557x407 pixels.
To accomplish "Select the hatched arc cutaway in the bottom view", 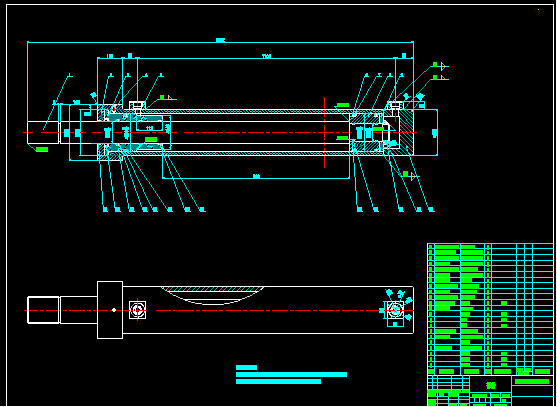I will 212,295.
